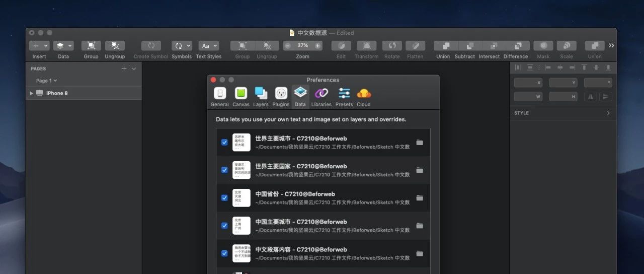Click the Group toolbar icon
Viewport: 644px width, 274px height.
point(91,45)
